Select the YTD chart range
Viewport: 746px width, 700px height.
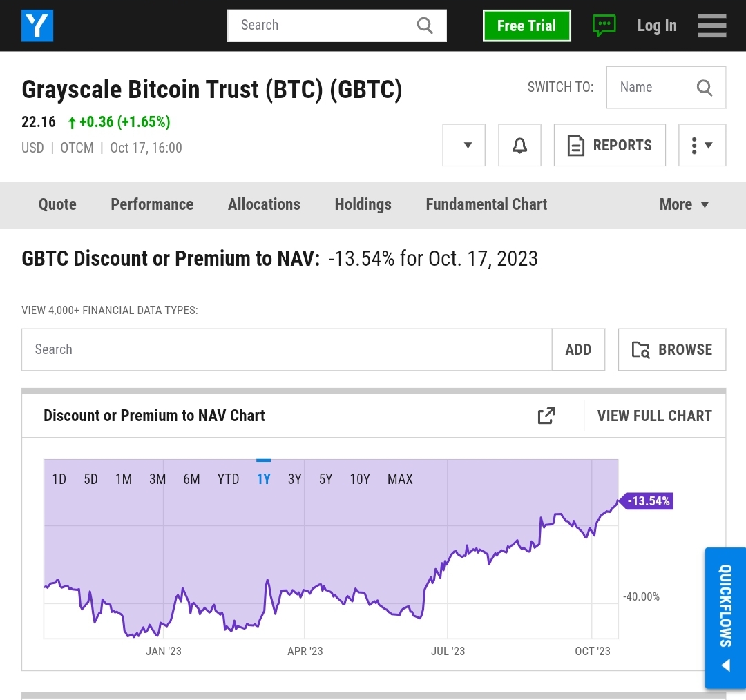pyautogui.click(x=229, y=479)
